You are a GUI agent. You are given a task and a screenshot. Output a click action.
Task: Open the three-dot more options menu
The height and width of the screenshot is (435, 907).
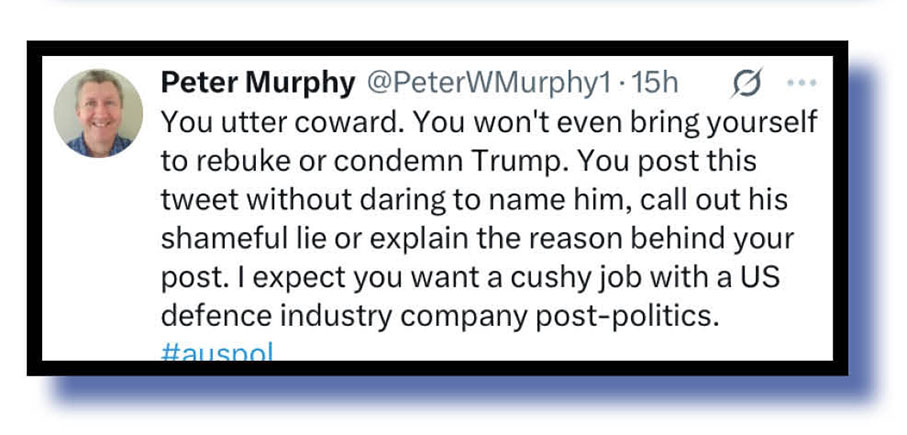point(802,84)
